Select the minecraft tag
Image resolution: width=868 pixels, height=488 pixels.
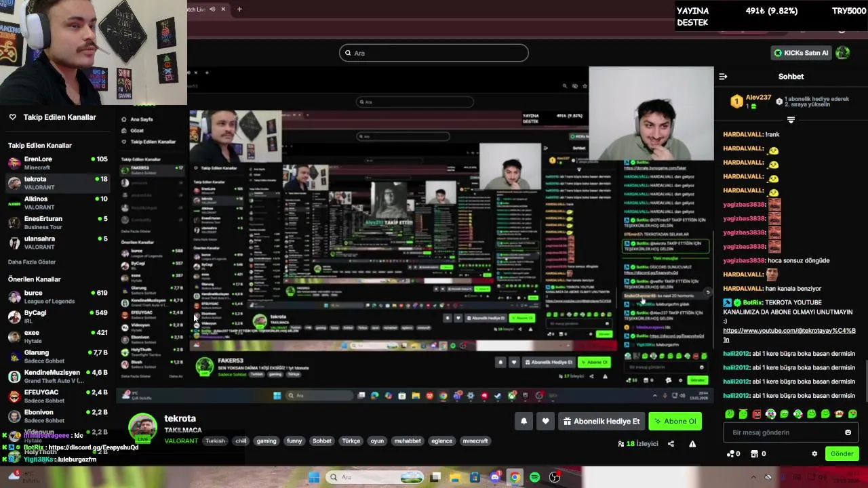tap(475, 441)
